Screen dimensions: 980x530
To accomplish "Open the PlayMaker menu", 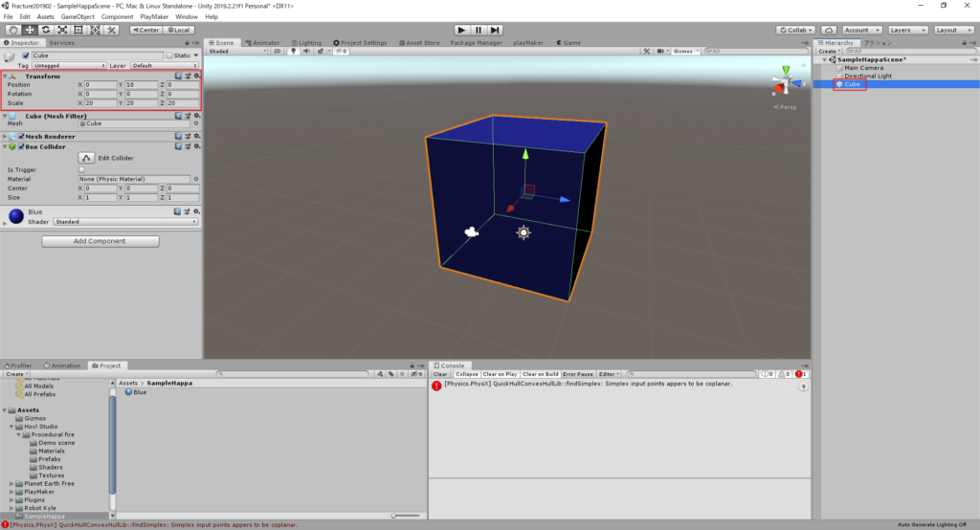I will 154,17.
